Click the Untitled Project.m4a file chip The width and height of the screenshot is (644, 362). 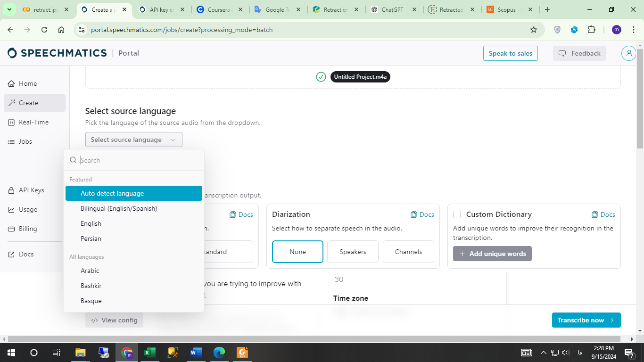tap(360, 77)
